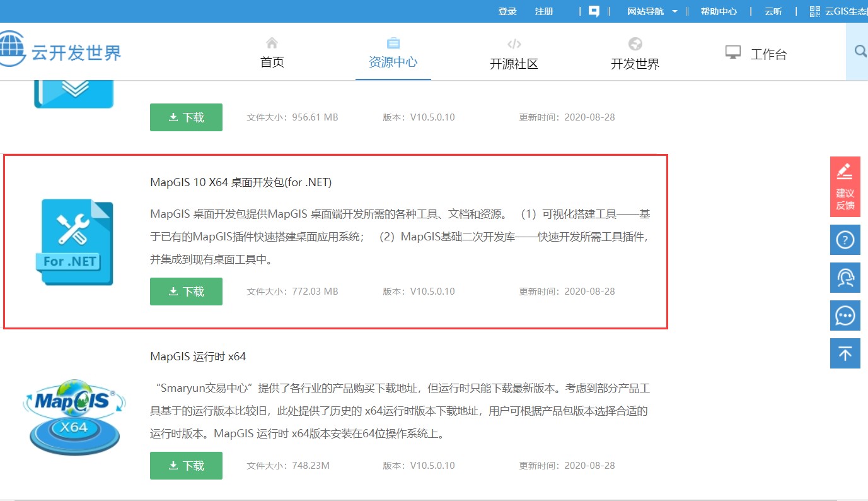The height and width of the screenshot is (501, 868).
Task: Download MapGIS 运行时 x64
Action: coord(186,466)
